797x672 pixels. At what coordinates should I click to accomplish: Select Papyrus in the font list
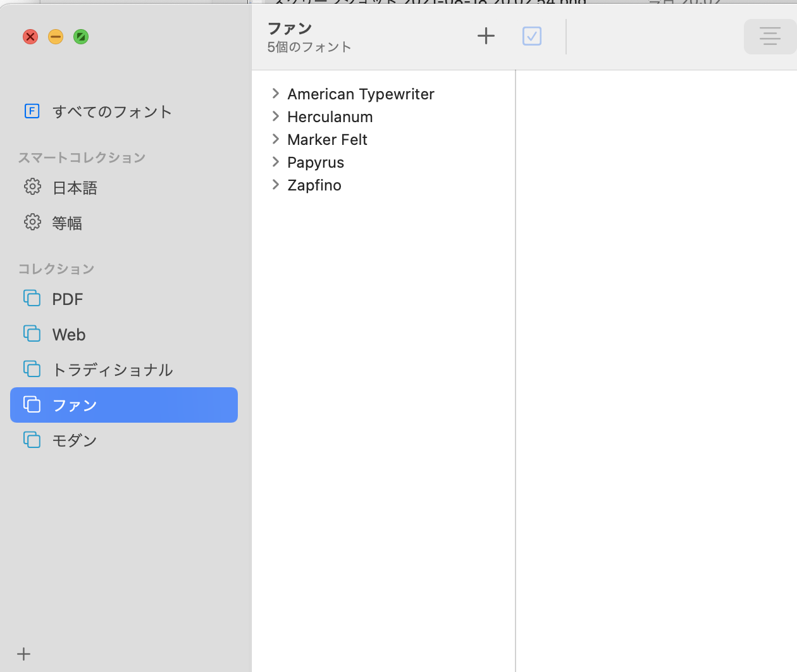pyautogui.click(x=316, y=163)
